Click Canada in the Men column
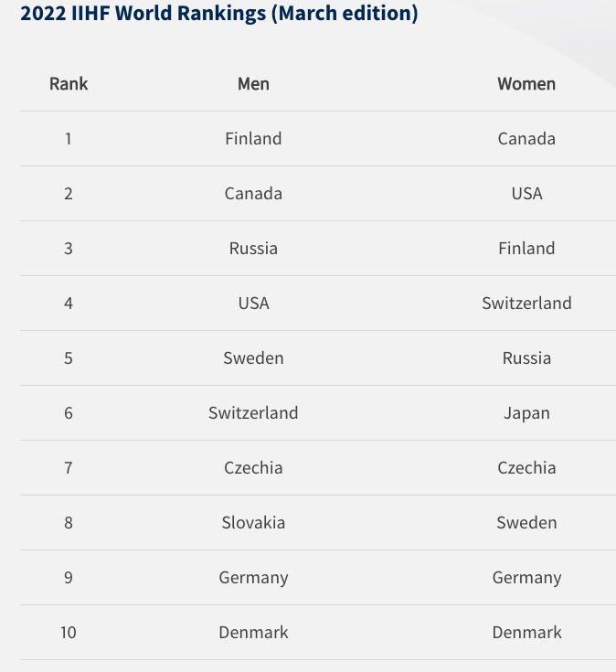 pyautogui.click(x=253, y=193)
